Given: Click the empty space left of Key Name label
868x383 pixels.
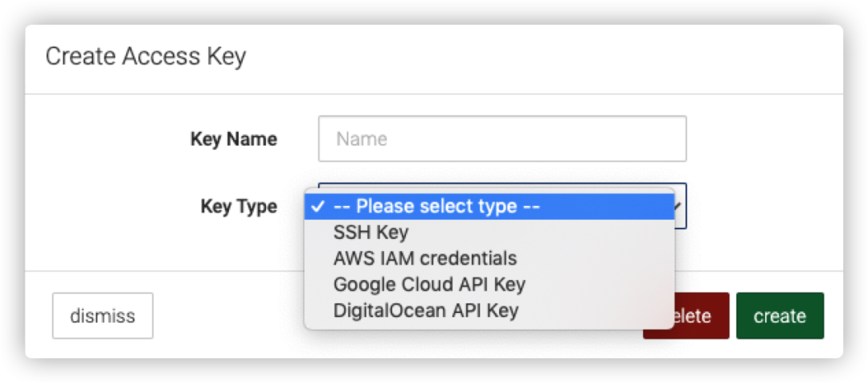Looking at the screenshot, I should pos(104,139).
